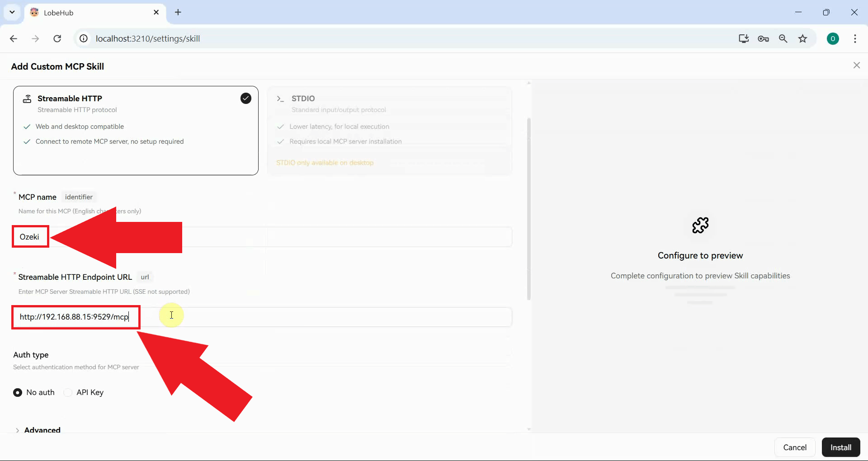This screenshot has height=461, width=868.
Task: Select the STDIO option card
Action: 390,131
